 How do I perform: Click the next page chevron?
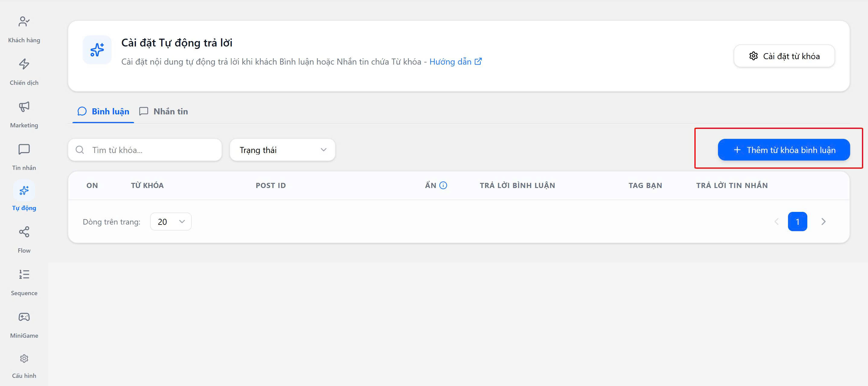(x=823, y=222)
